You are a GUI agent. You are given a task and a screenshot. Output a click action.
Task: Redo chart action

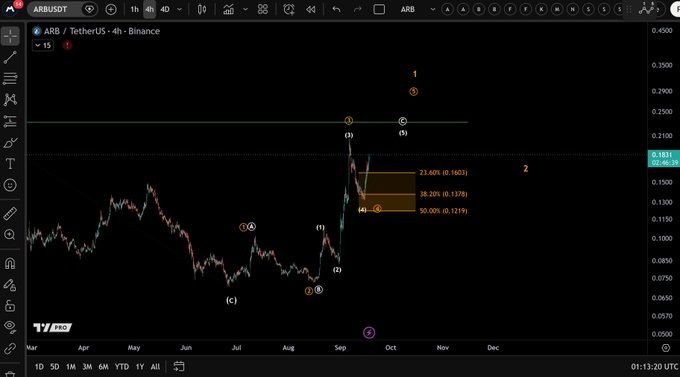(x=357, y=9)
